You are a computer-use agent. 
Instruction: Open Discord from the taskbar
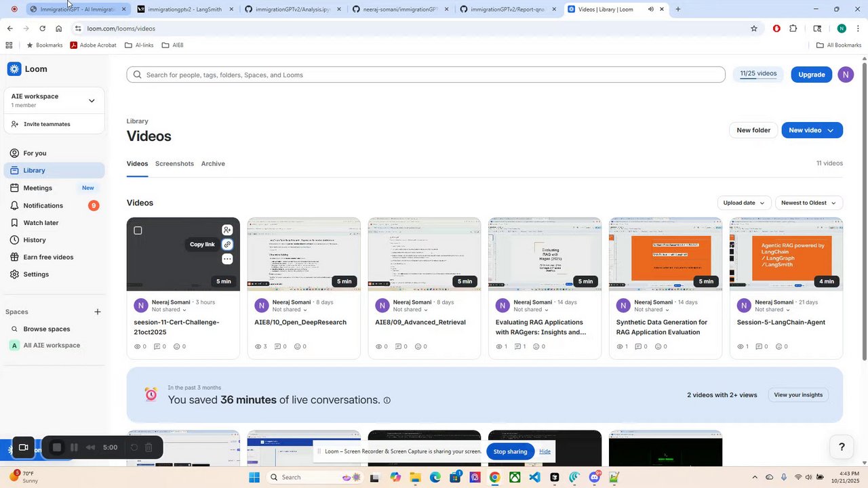(595, 477)
